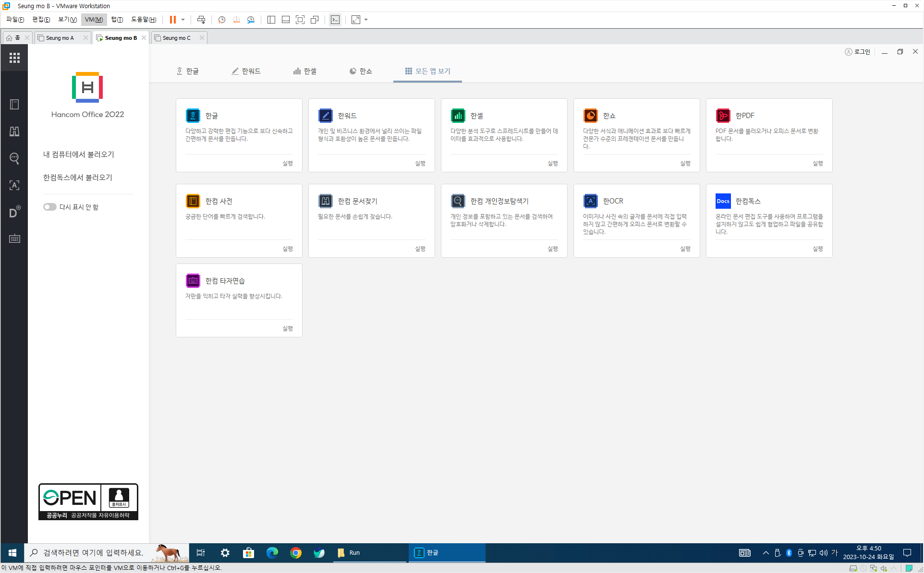Switch to the Seung mo C VM tab

click(176, 38)
